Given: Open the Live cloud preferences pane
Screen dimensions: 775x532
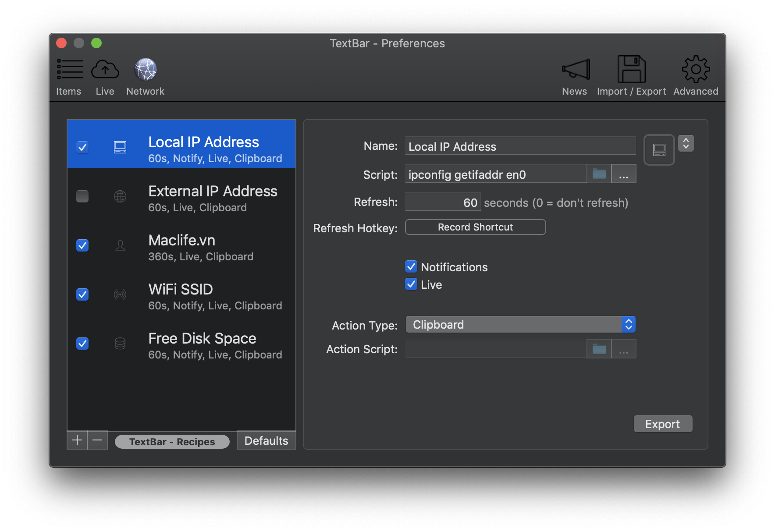Looking at the screenshot, I should click(105, 77).
